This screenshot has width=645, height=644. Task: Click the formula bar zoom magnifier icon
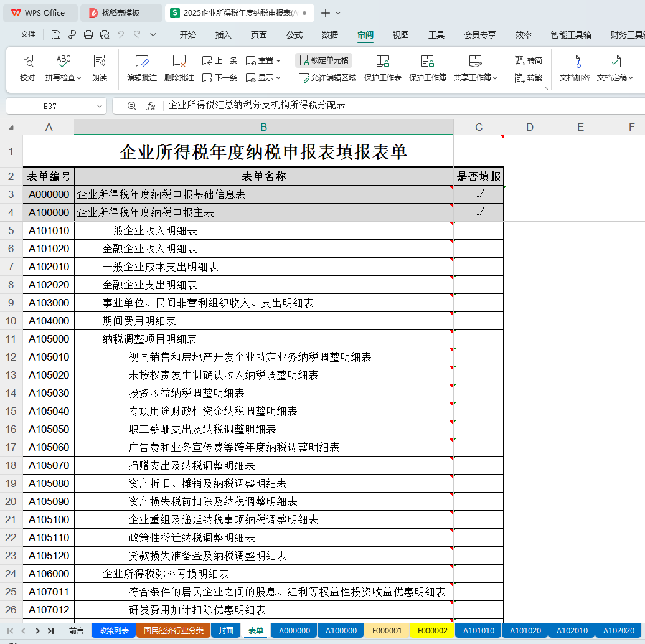coord(131,106)
